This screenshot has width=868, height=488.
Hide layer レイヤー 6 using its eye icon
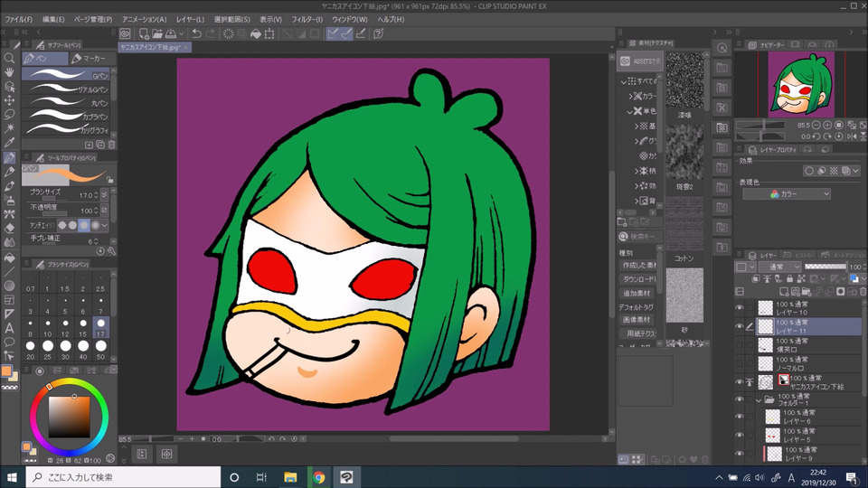click(740, 417)
